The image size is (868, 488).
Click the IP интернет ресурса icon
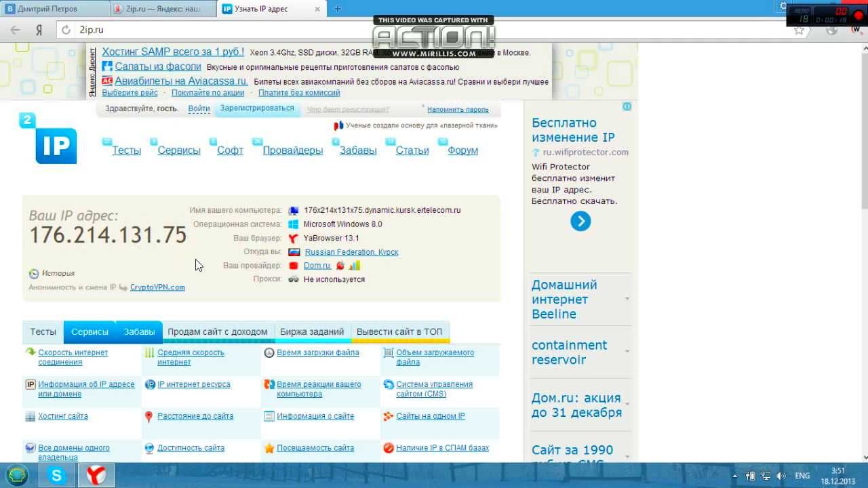tap(150, 384)
